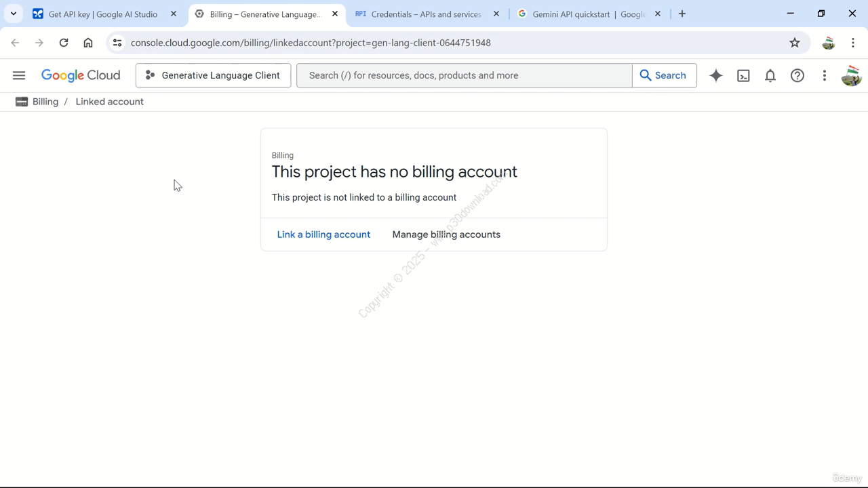868x488 pixels.
Task: Close the Credentials tab
Action: click(x=496, y=14)
